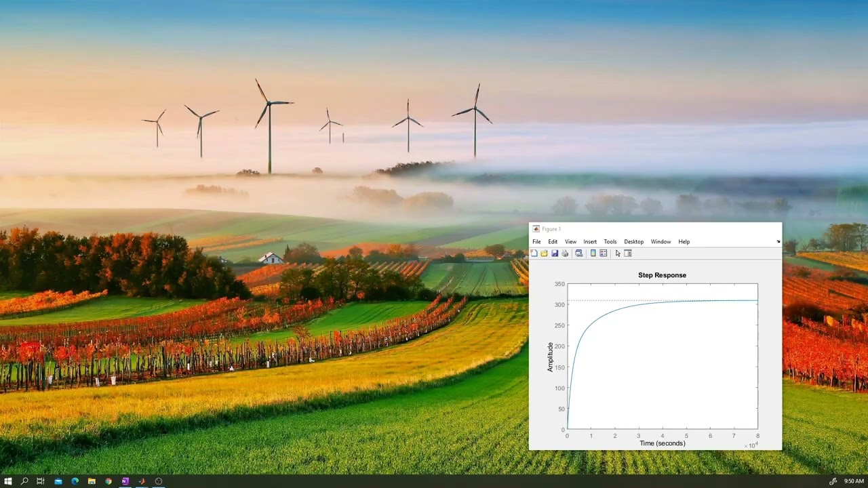Click the y-axis tick label 300
This screenshot has width=868, height=488.
(x=559, y=305)
